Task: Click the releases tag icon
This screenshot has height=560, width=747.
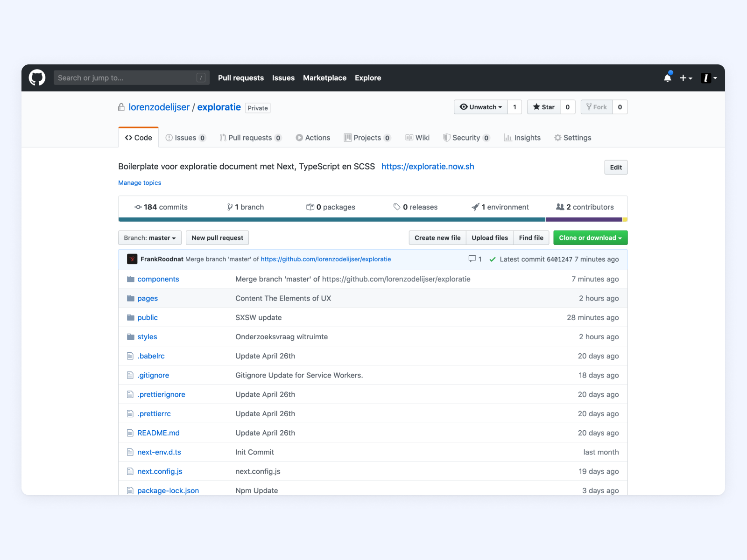Action: (397, 207)
